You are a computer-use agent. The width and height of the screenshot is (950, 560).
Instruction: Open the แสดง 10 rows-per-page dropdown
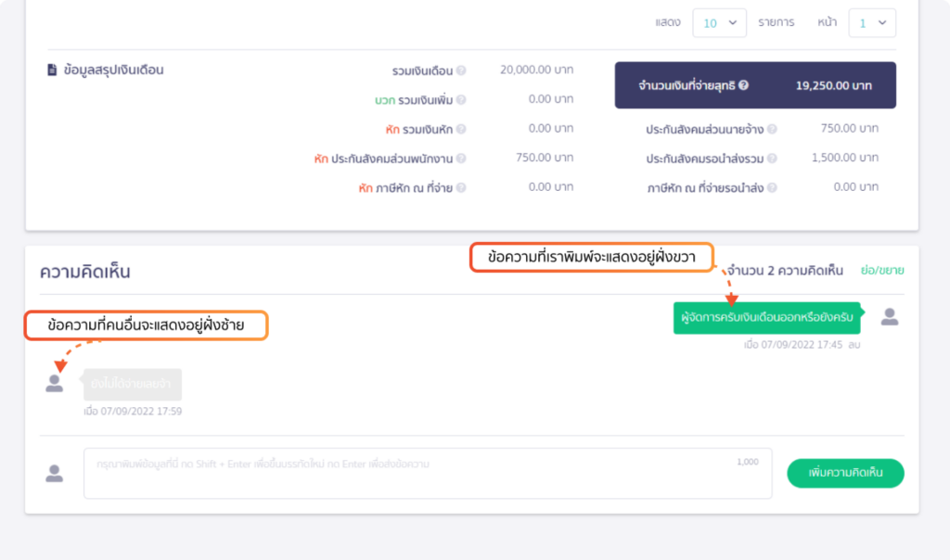[x=719, y=23]
